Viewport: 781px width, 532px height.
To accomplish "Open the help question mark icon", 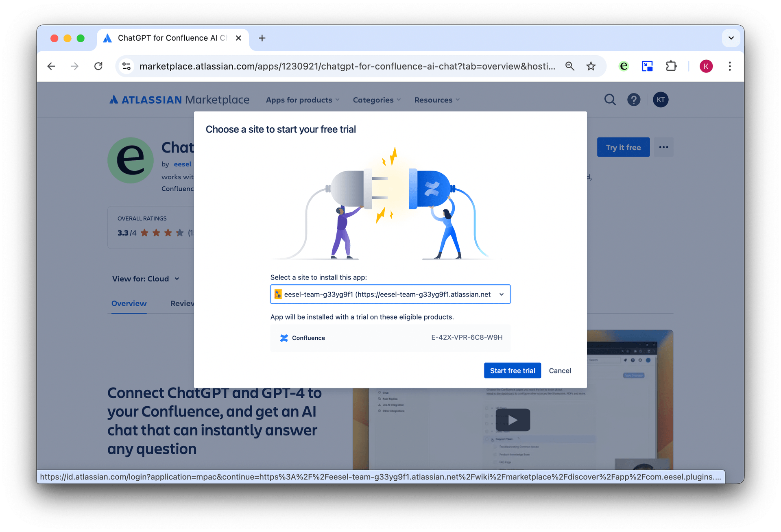I will point(634,100).
